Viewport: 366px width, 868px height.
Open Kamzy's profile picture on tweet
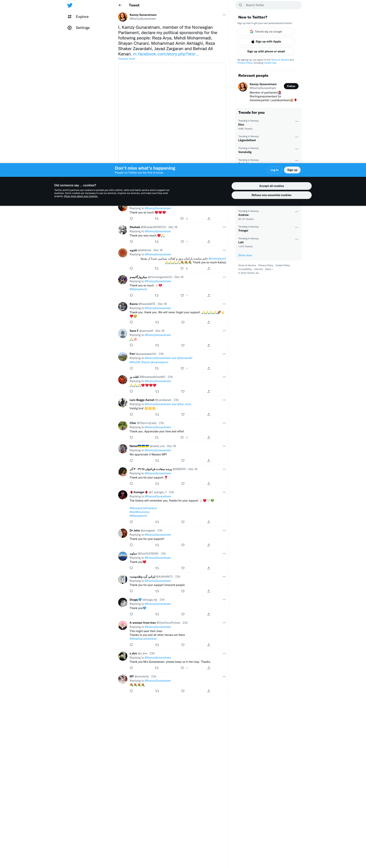click(123, 17)
